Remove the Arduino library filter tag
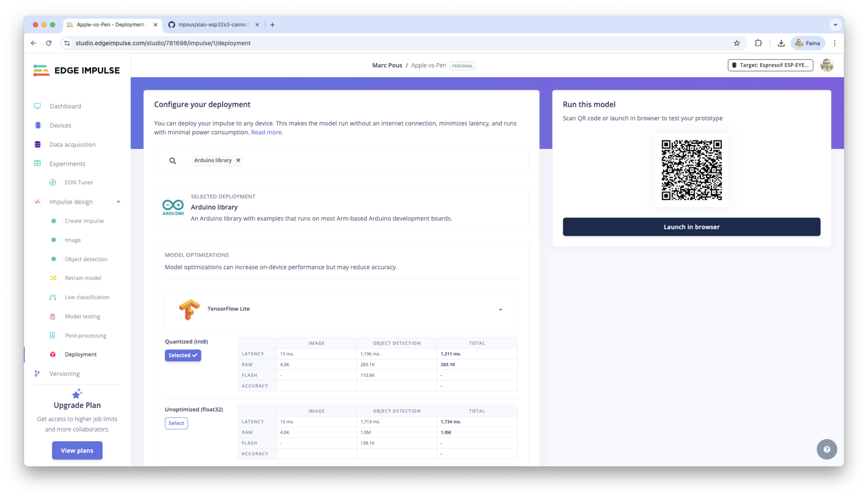 pyautogui.click(x=238, y=160)
